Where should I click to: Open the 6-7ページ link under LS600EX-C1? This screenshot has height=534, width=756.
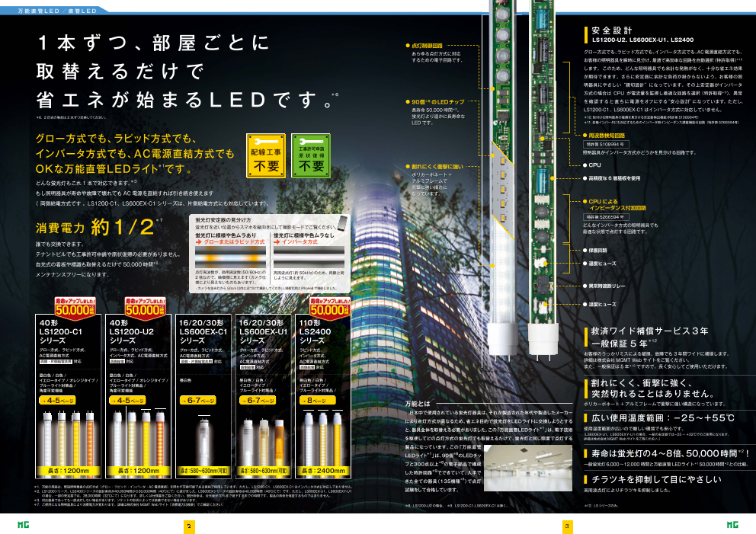(x=197, y=401)
